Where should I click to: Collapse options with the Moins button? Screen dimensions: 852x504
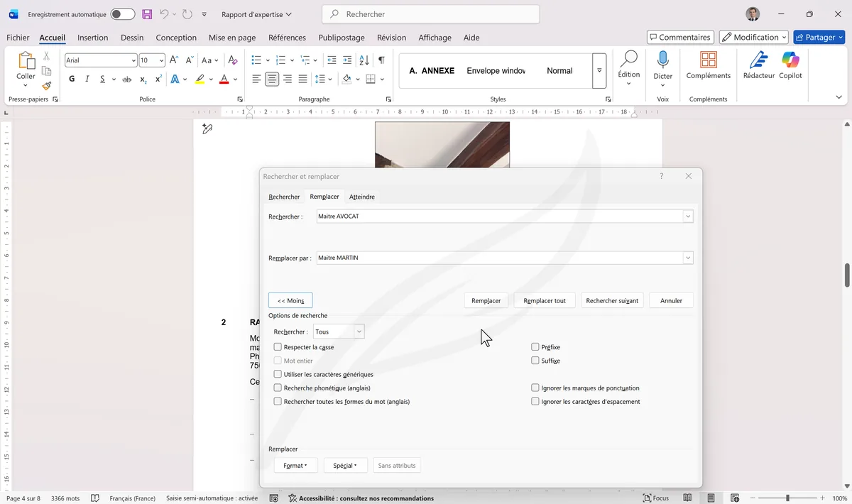[x=290, y=300]
